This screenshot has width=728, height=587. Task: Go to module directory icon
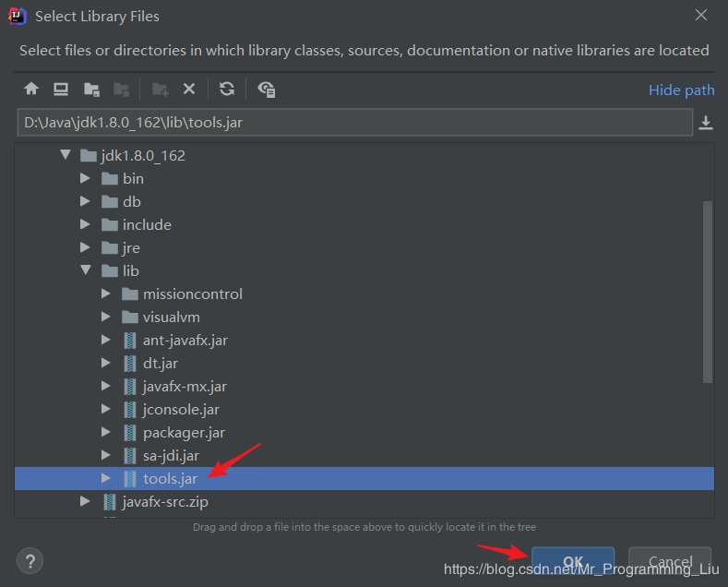pos(121,90)
